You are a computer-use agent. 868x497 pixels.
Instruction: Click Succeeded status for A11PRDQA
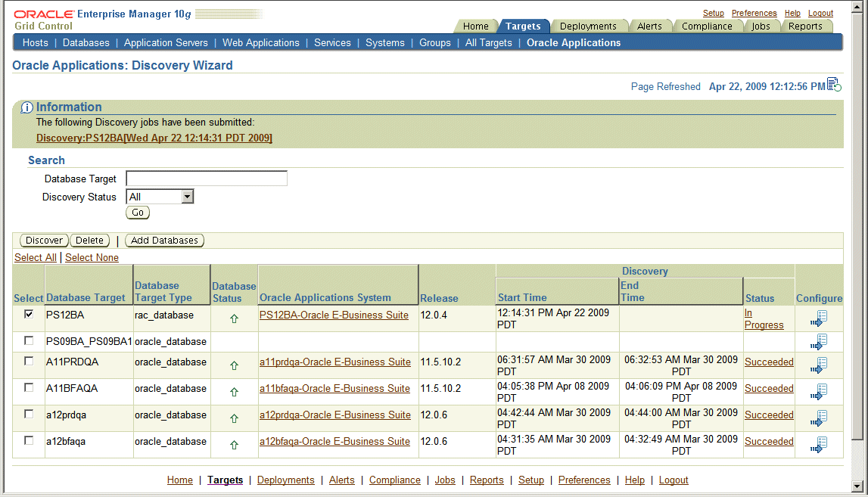[x=769, y=362]
